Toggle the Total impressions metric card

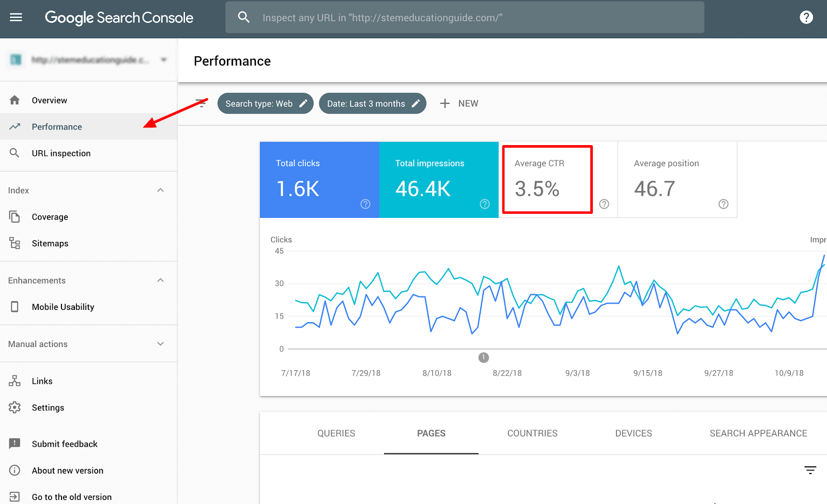(439, 180)
